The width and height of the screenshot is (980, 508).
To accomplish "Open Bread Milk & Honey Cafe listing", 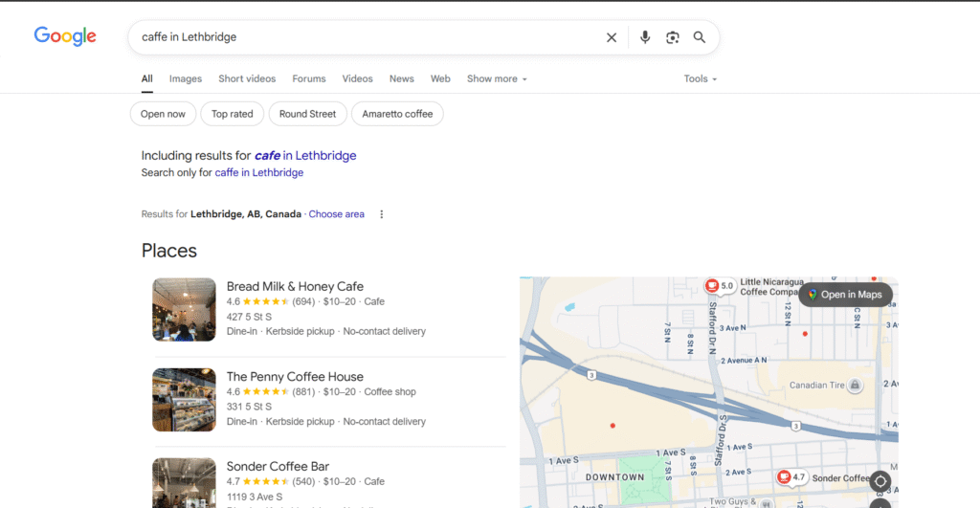I will (x=295, y=286).
